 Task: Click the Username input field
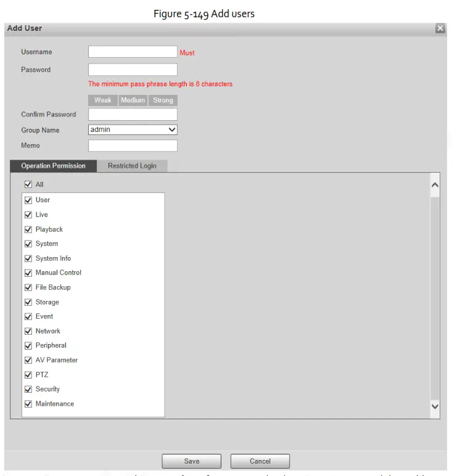tap(133, 52)
